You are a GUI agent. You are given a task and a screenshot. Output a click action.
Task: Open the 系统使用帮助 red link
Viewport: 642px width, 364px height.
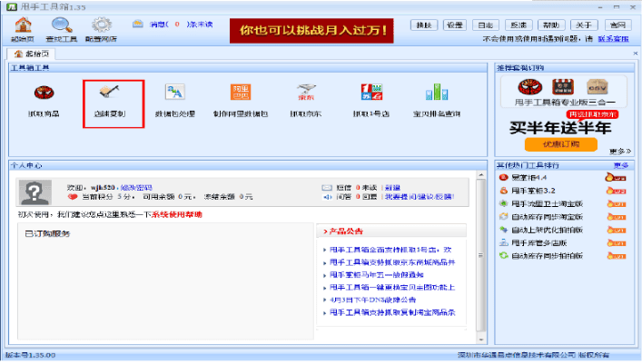[x=177, y=214]
